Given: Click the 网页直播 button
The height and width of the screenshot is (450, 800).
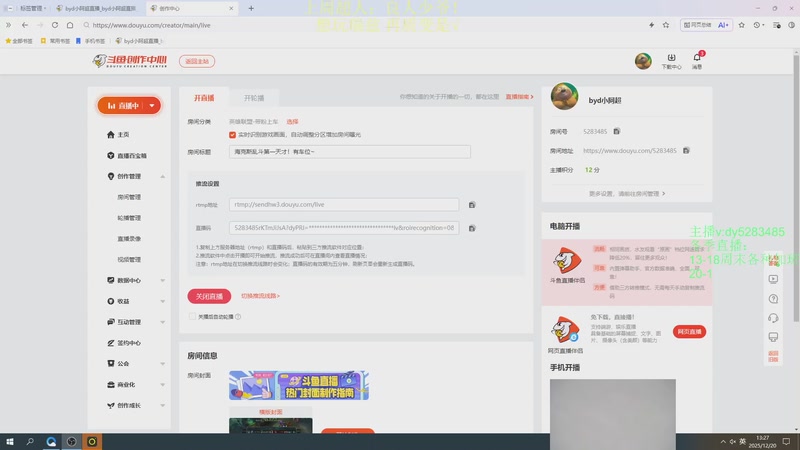Looking at the screenshot, I should pyautogui.click(x=689, y=332).
